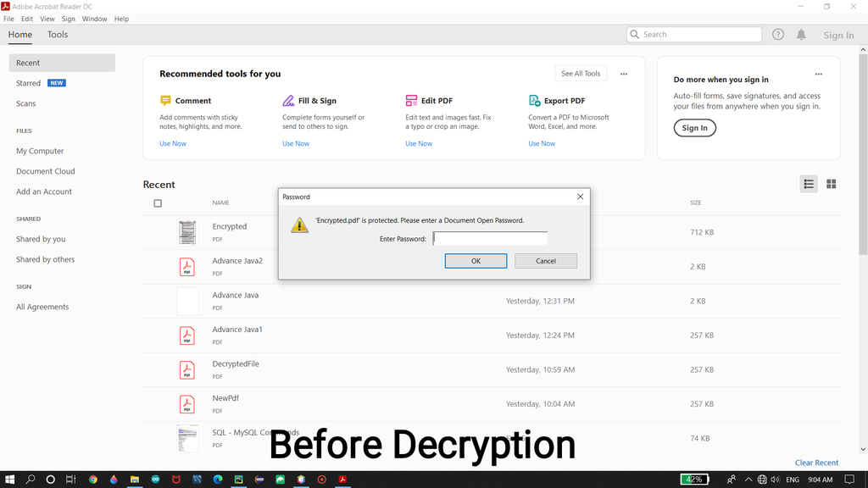Viewport: 868px width, 488px height.
Task: Toggle the select-all checkbox in Recent list
Action: coord(158,203)
